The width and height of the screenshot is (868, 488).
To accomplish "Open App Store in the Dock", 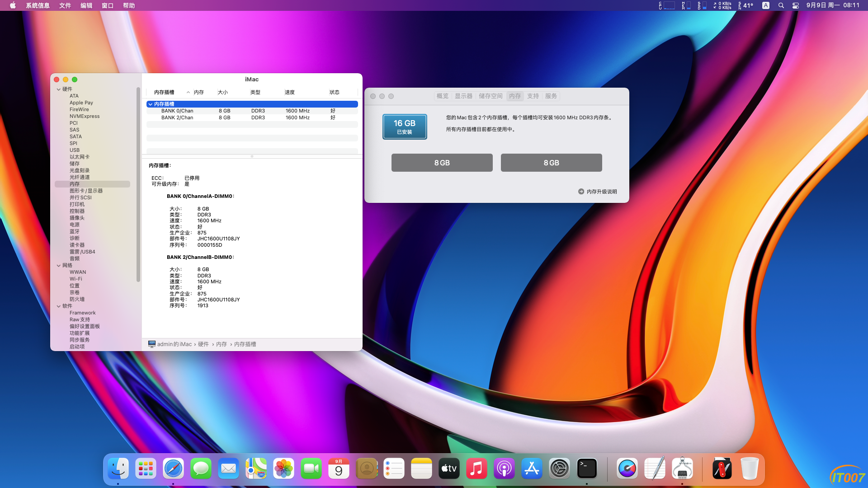I will tap(532, 469).
